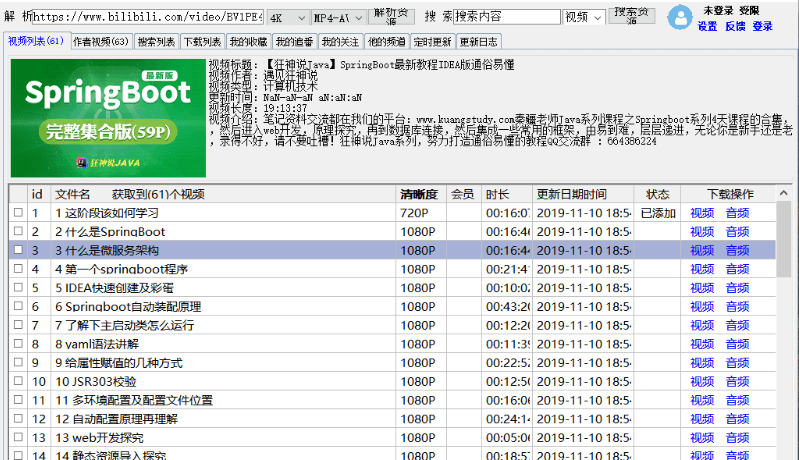Tick the checkbox for row 2 什么是SpringBoot

pos(18,231)
